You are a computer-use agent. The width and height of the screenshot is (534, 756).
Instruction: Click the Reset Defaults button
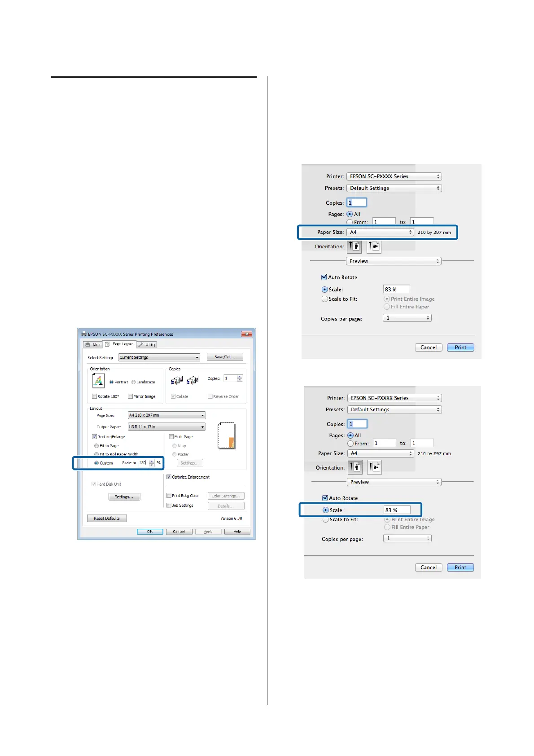pyautogui.click(x=107, y=518)
